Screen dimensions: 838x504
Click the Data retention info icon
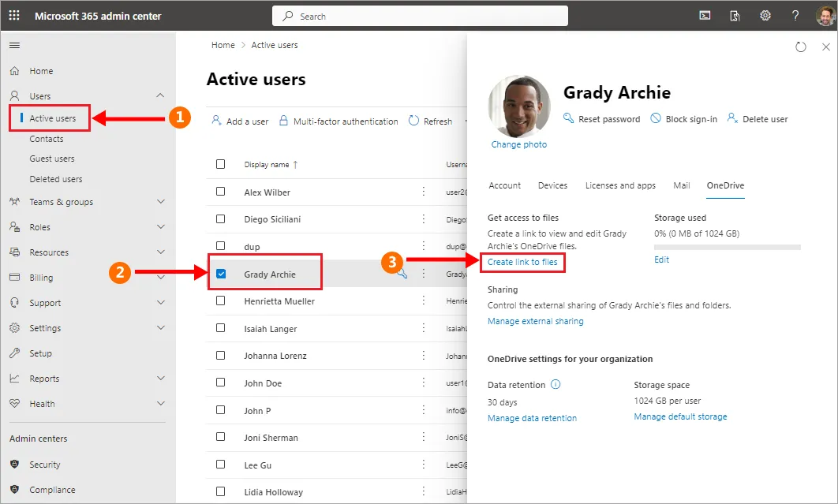pyautogui.click(x=556, y=384)
